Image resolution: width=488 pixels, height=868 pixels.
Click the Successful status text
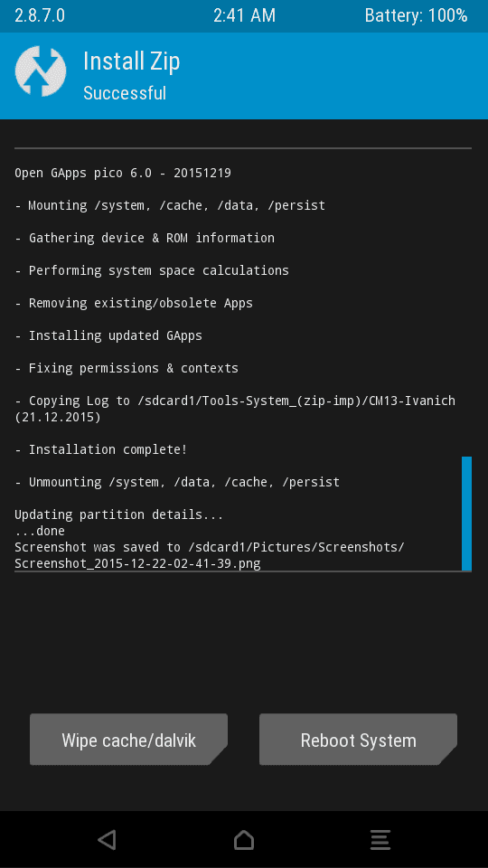tap(125, 93)
